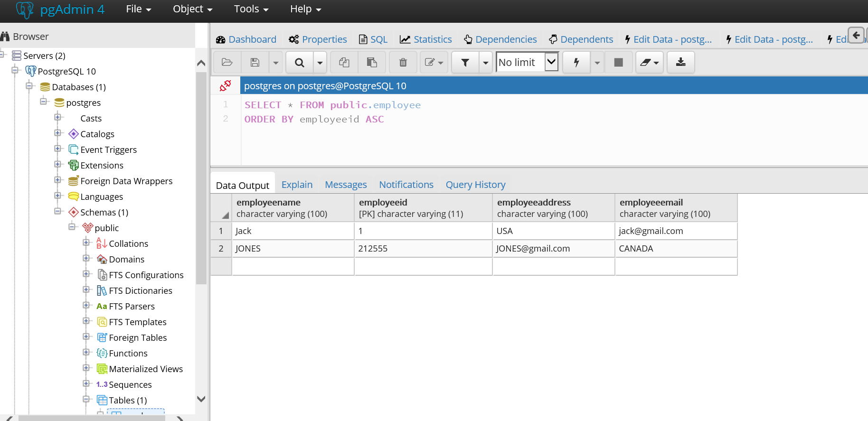Click the red connection status icon
Image resolution: width=868 pixels, height=421 pixels.
[x=225, y=86]
